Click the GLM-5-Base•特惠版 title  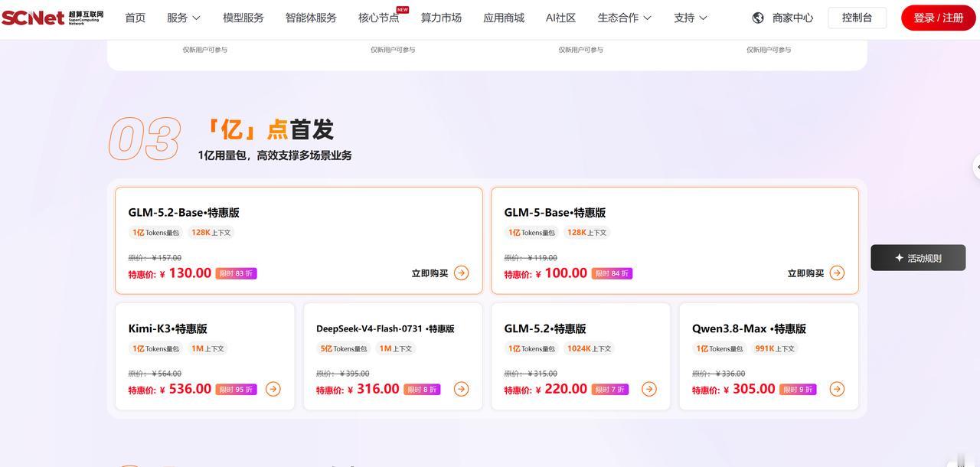click(555, 213)
